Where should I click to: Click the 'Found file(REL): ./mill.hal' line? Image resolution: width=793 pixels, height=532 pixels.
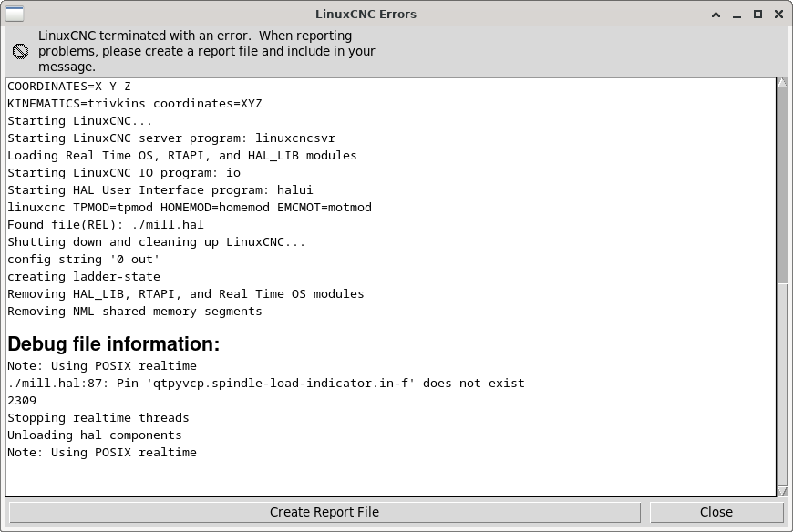[105, 225]
